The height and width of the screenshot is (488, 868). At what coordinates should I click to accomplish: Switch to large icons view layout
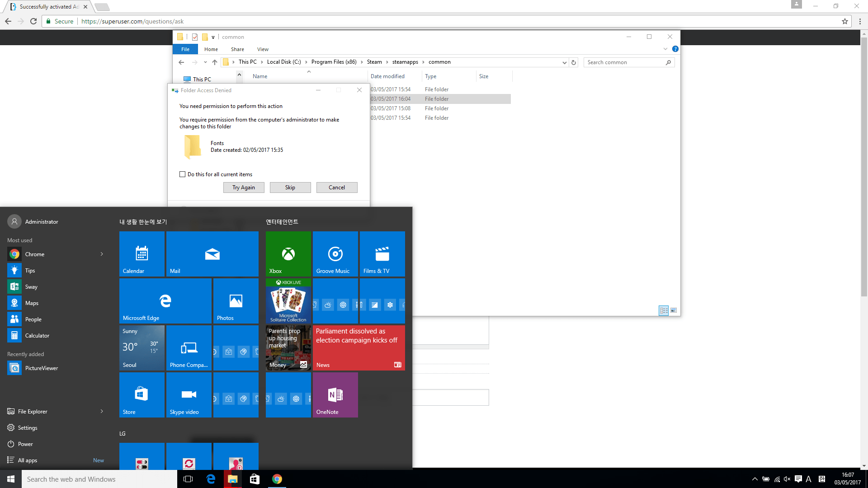674,310
